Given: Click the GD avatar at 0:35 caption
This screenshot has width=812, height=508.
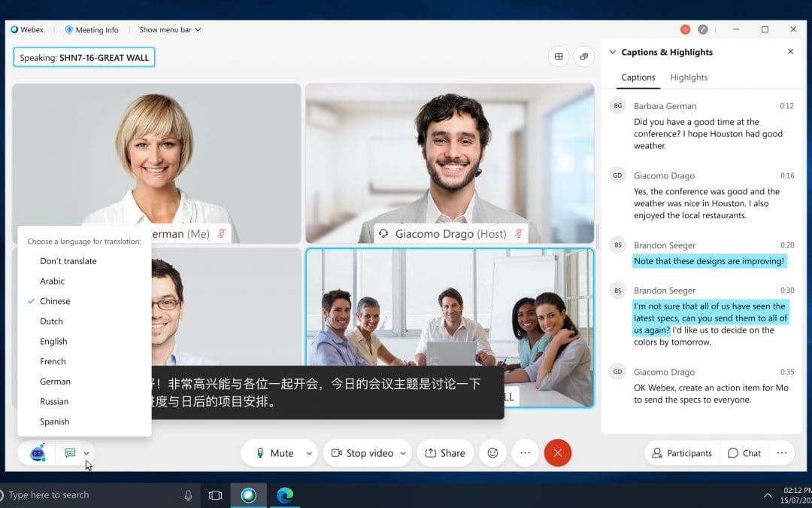Looking at the screenshot, I should (x=617, y=372).
